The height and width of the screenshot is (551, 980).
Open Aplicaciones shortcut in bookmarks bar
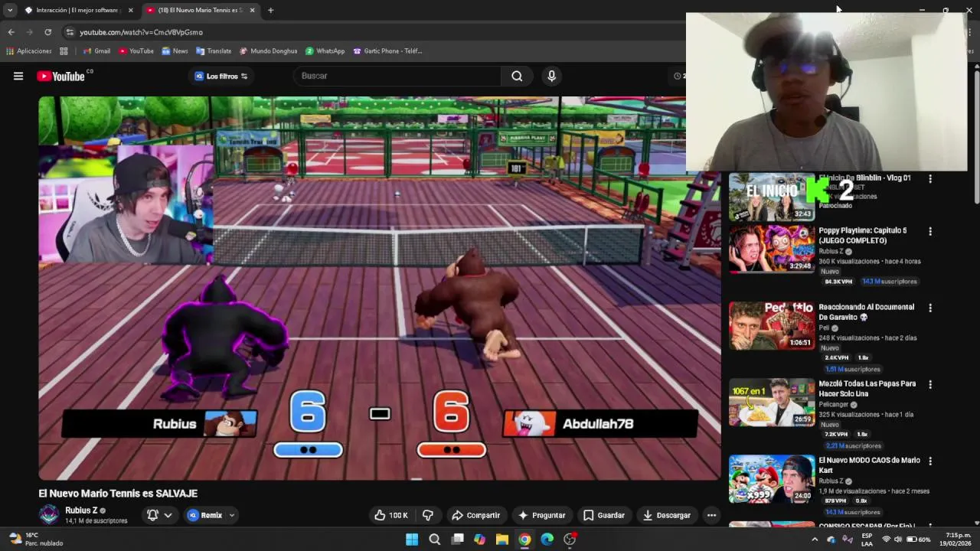tap(29, 51)
